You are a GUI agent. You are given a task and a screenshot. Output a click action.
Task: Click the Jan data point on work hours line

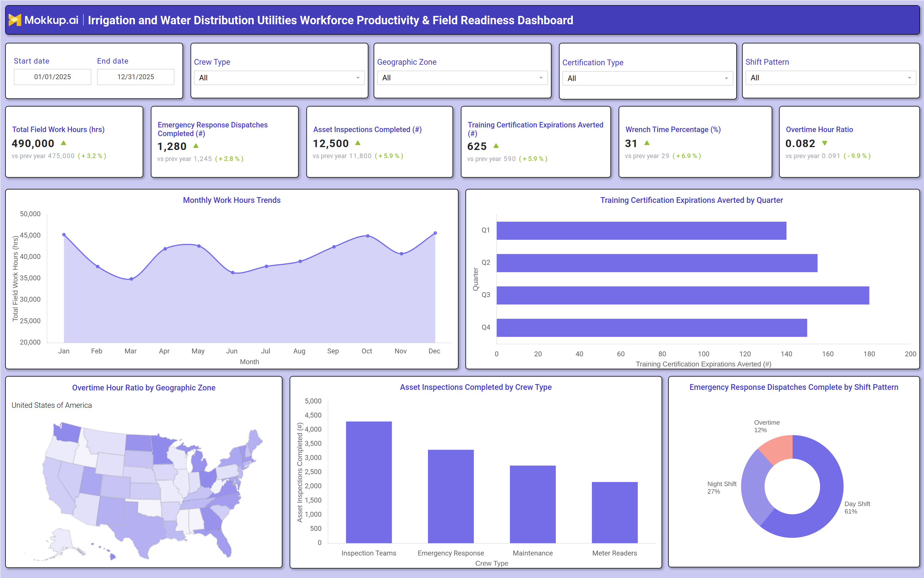click(64, 235)
